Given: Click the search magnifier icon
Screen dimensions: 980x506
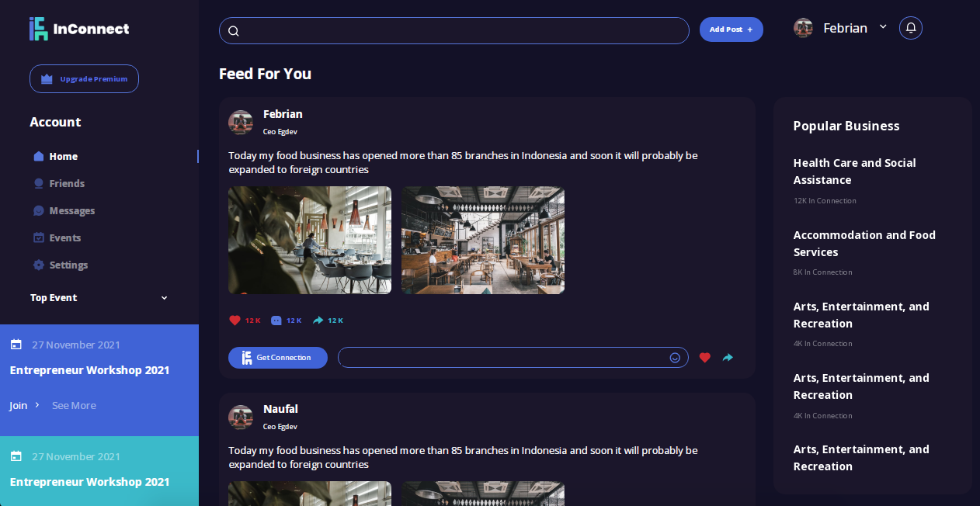Looking at the screenshot, I should [x=233, y=31].
